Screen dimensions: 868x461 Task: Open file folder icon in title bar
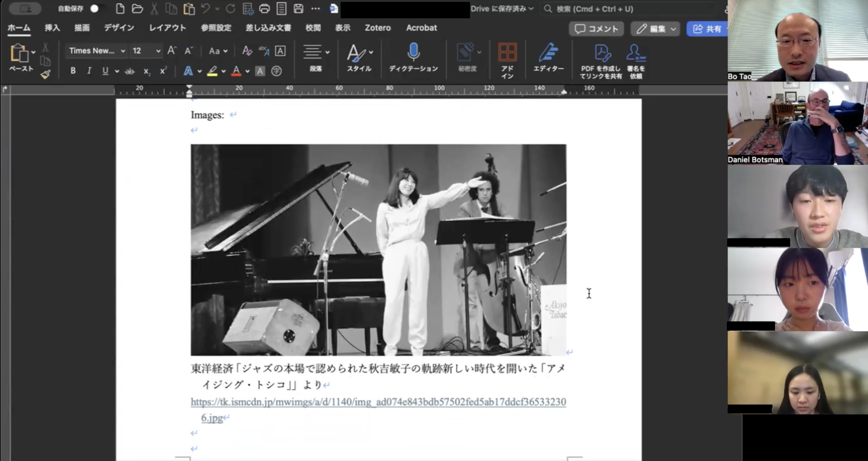click(x=137, y=9)
